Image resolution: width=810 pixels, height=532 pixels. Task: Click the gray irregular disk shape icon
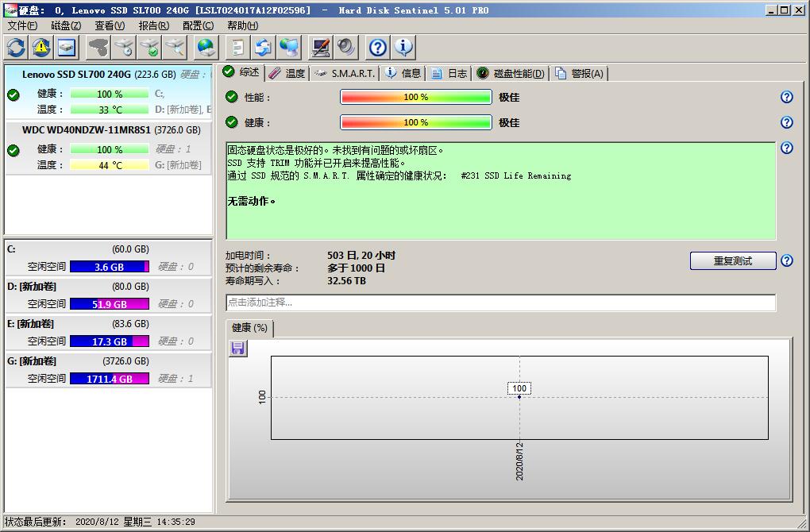98,48
